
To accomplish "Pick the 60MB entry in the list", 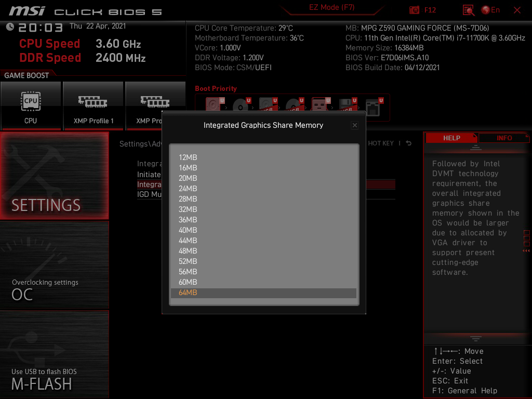I will (x=263, y=282).
